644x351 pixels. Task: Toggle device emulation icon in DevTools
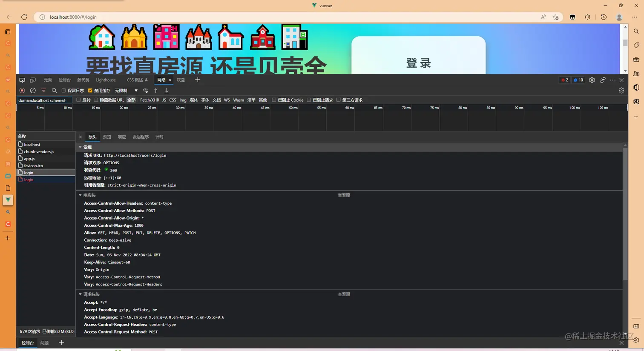(33, 80)
